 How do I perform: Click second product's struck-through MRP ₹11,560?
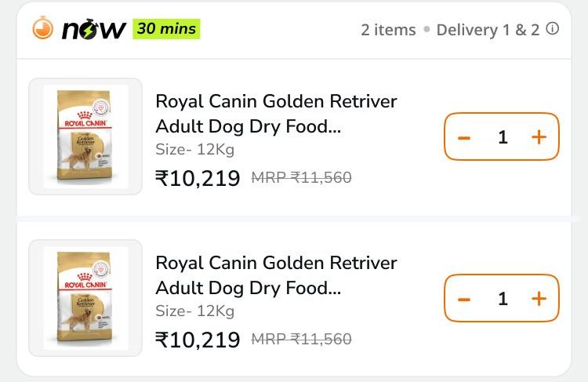pos(302,339)
